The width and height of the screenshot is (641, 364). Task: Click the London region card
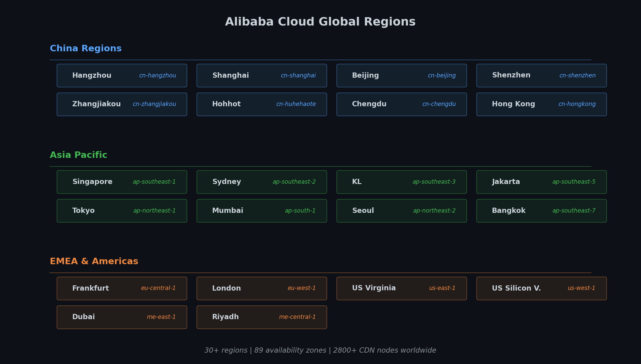click(x=262, y=288)
